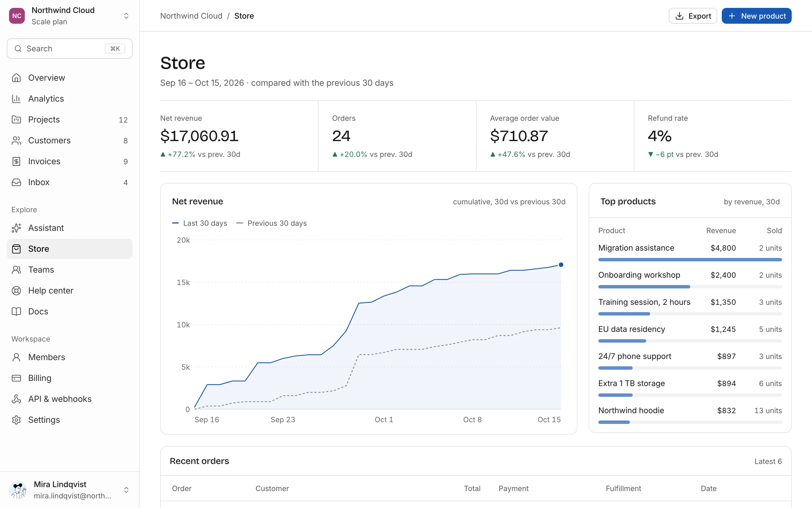The height and width of the screenshot is (508, 812).
Task: Open Help center link
Action: tap(69, 291)
